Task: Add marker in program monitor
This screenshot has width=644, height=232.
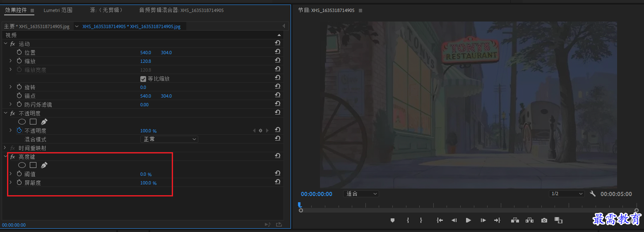Action: 392,220
